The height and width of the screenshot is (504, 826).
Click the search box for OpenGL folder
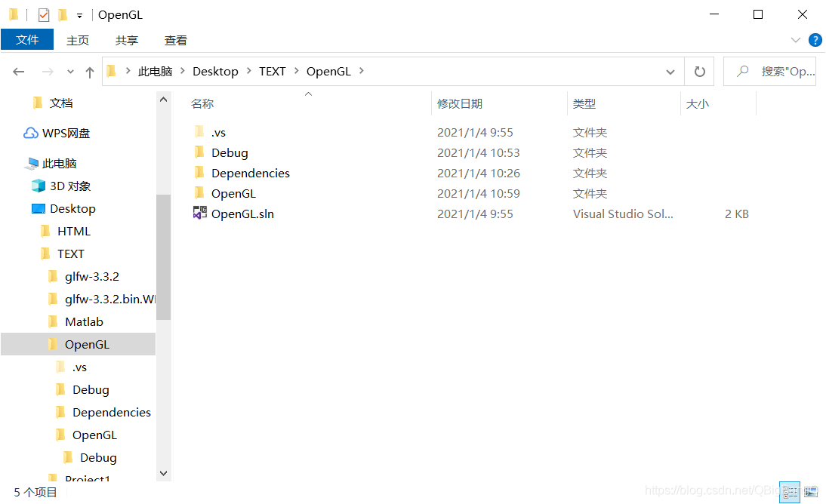(769, 72)
